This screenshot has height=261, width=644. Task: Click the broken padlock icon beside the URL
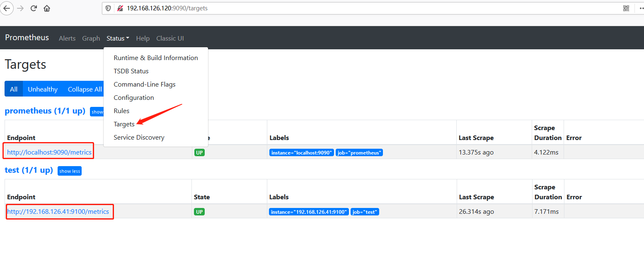119,8
